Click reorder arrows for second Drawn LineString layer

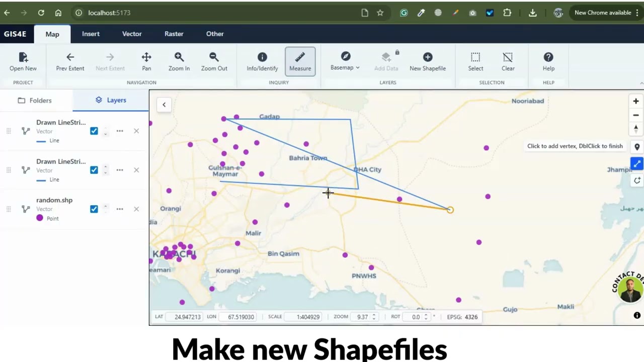point(106,170)
